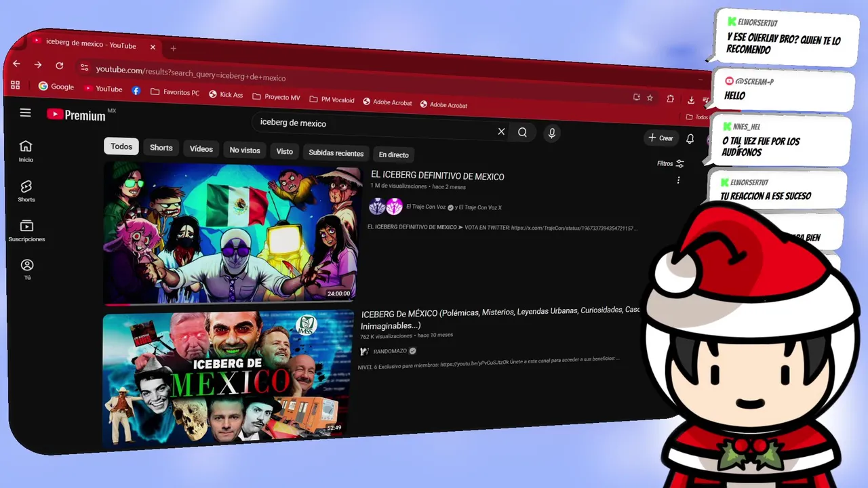Start voice search with the microphone
Image resolution: width=868 pixels, height=488 pixels.
click(551, 134)
